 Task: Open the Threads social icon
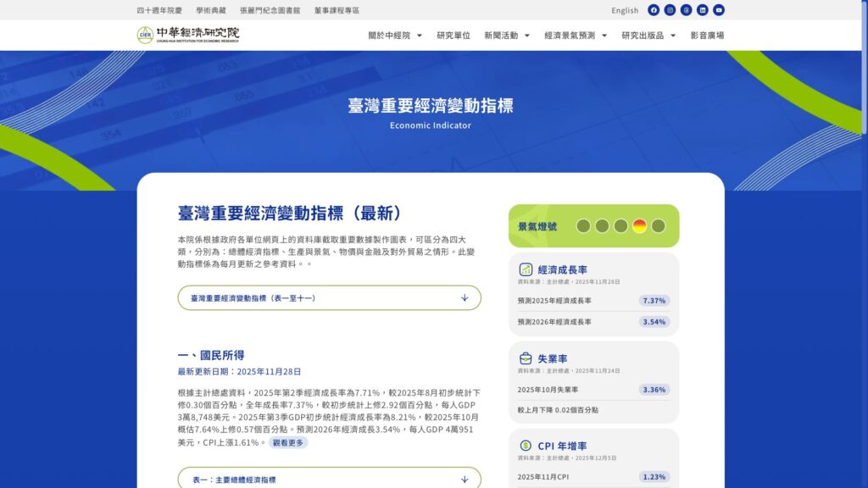tap(686, 10)
